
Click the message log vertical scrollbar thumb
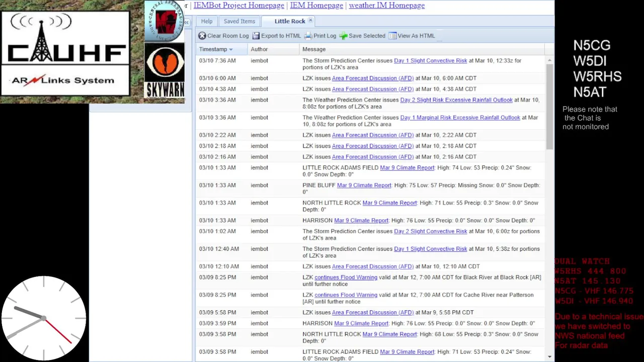pyautogui.click(x=549, y=107)
